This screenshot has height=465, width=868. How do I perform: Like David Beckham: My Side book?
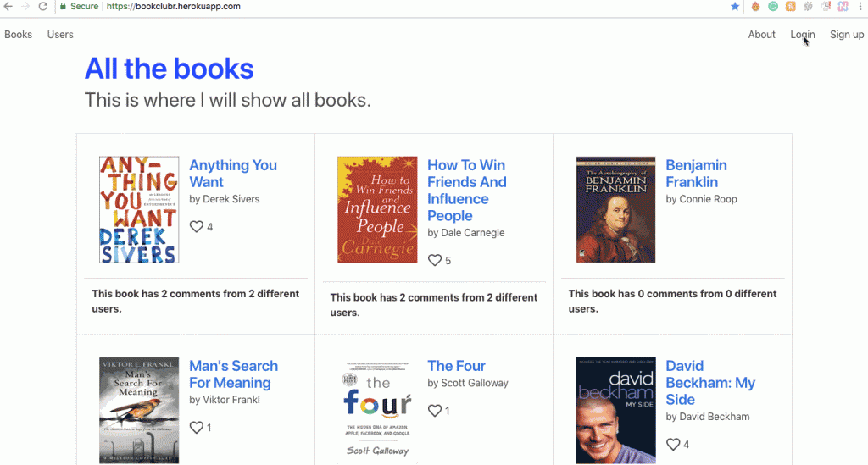click(x=673, y=445)
